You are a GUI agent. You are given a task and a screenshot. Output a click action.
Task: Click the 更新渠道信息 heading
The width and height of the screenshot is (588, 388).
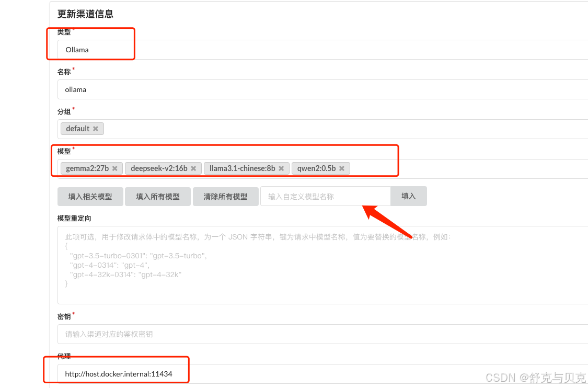pyautogui.click(x=85, y=14)
